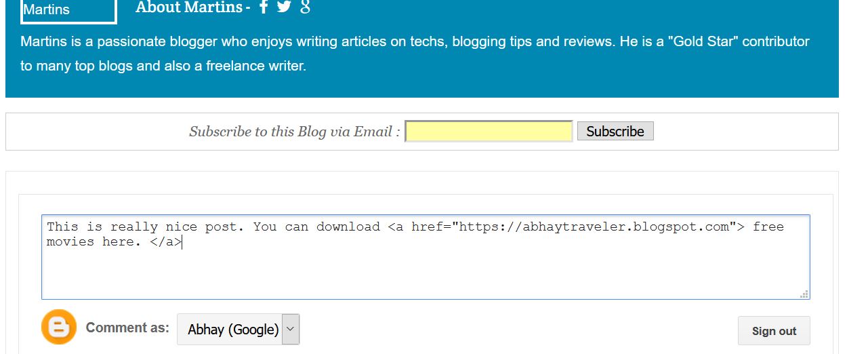Click the Comment as dropdown arrow
The height and width of the screenshot is (354, 868).
291,329
